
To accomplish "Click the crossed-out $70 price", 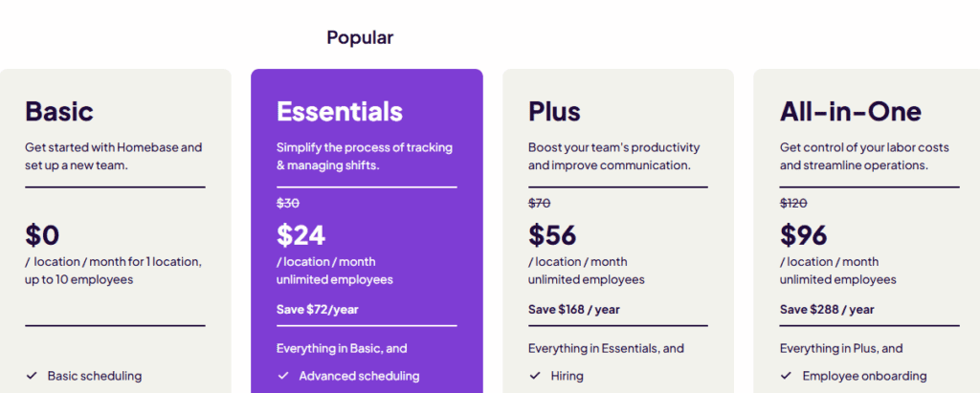I will (x=540, y=203).
